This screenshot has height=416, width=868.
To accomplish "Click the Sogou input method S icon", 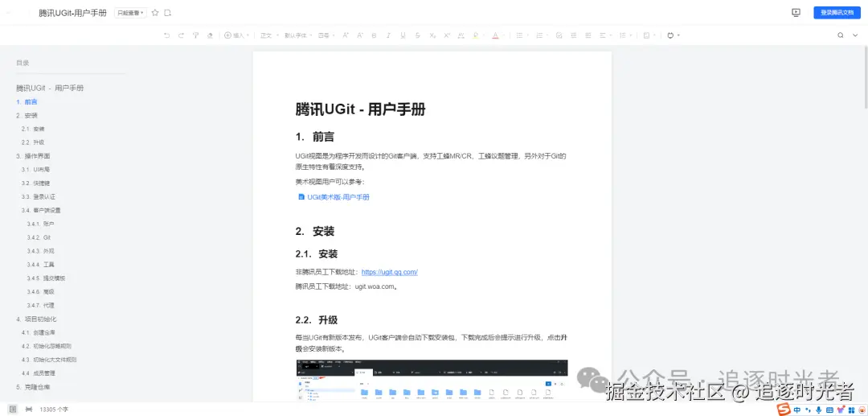I will pos(784,410).
